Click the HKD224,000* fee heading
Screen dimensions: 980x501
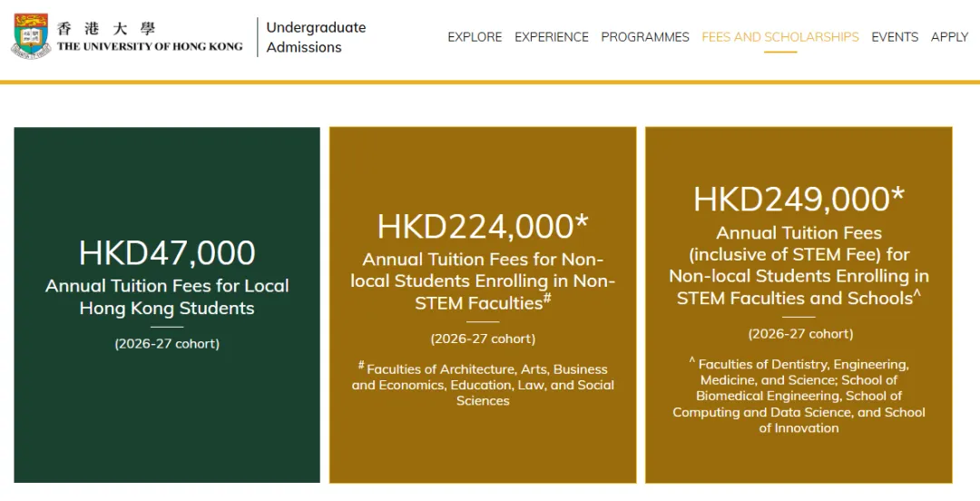pos(483,226)
